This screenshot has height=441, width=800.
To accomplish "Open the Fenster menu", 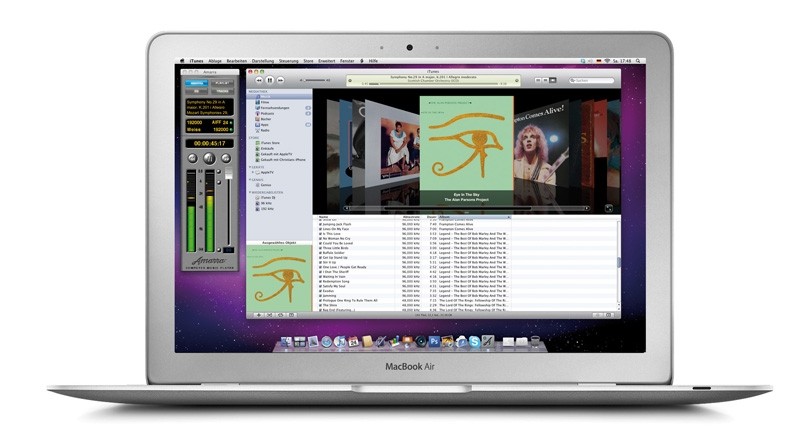I will point(347,61).
